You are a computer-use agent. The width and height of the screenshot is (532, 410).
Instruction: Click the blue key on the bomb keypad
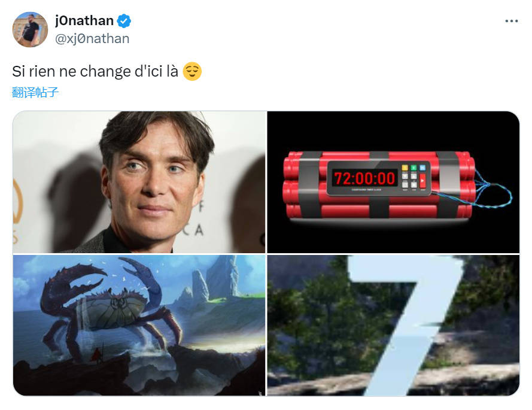(422, 168)
